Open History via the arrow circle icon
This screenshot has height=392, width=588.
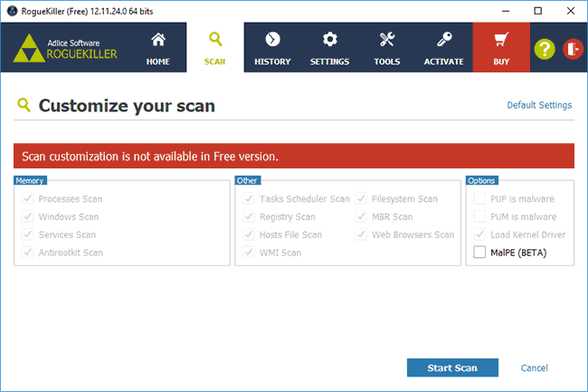pos(272,40)
